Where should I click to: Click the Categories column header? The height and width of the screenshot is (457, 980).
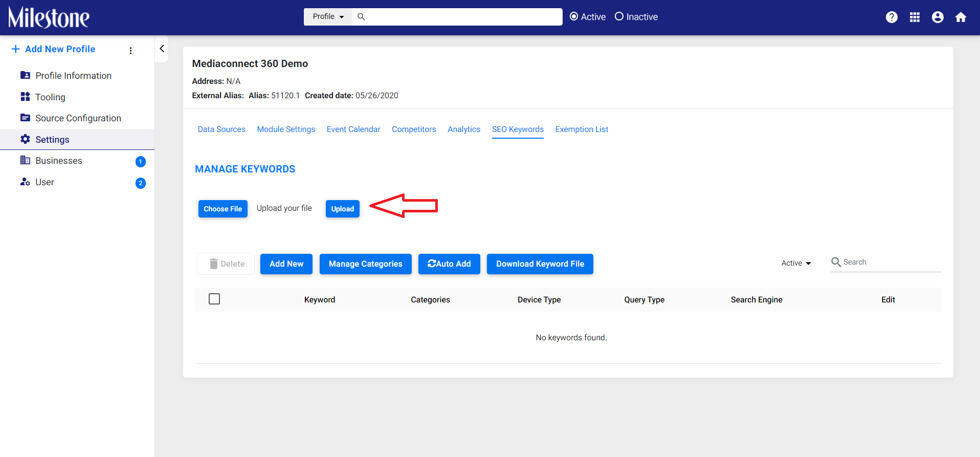click(x=430, y=300)
